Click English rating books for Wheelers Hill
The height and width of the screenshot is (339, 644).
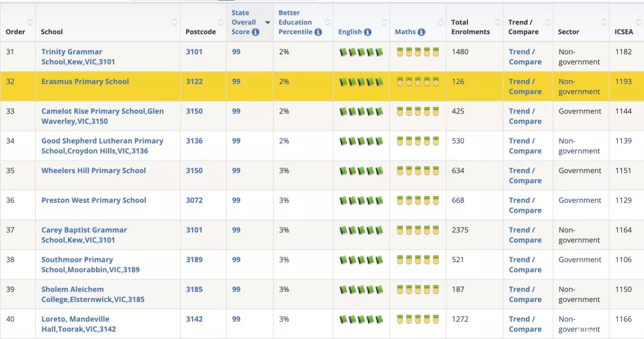click(361, 171)
